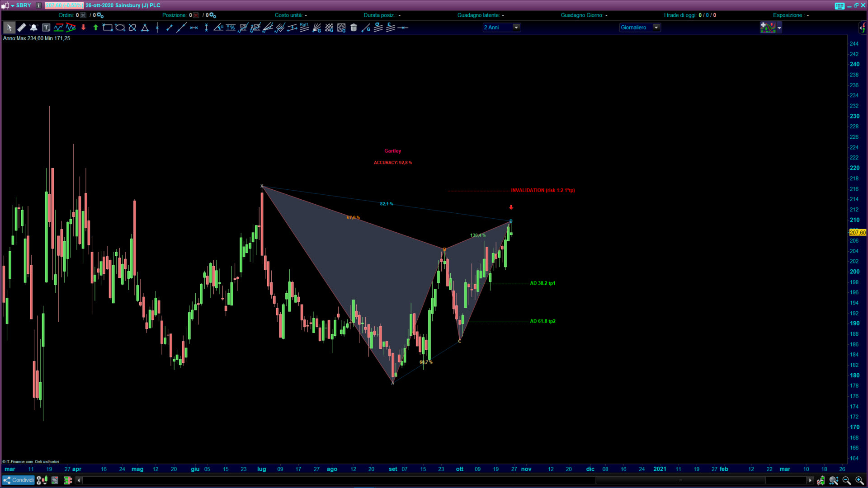Toggle the close position box near Posizione
The width and height of the screenshot is (868, 488).
pos(196,15)
